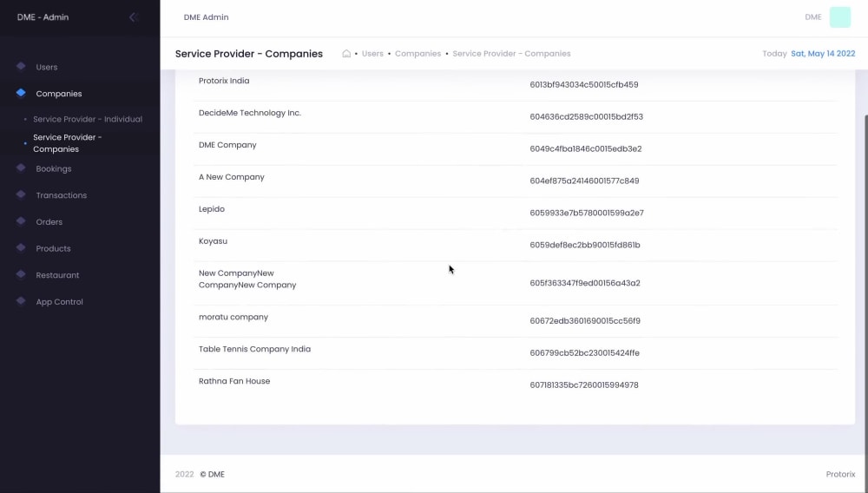
Task: Collapse the sidebar with the chevron icon
Action: pyautogui.click(x=133, y=17)
